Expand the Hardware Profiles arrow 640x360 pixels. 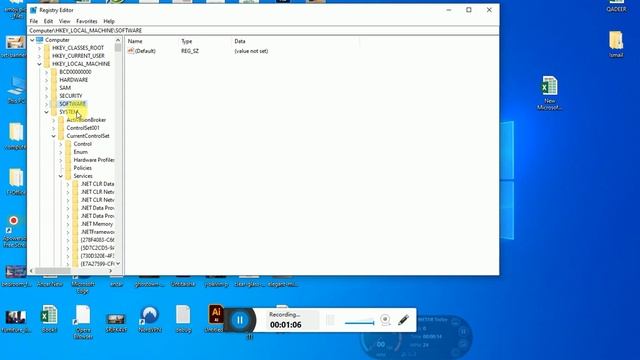tap(61, 160)
